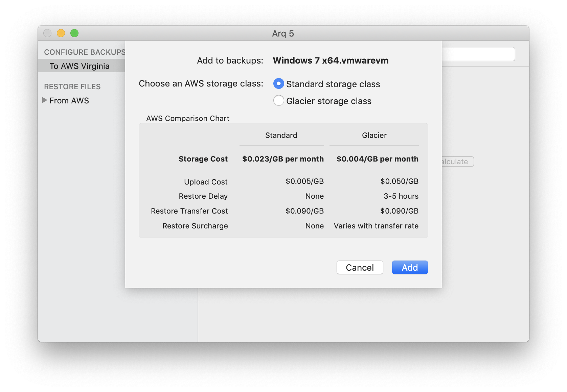Click Varies with transfer rate text
Viewport: 567px width, 392px height.
pyautogui.click(x=376, y=226)
